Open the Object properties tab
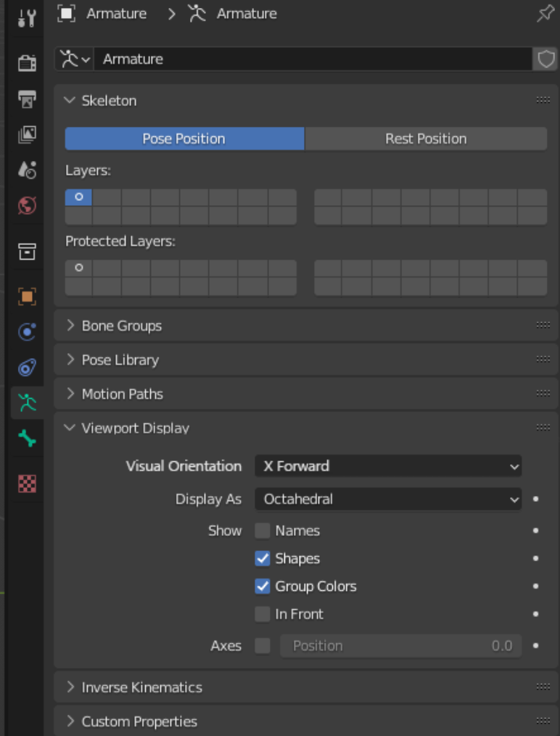 click(27, 297)
